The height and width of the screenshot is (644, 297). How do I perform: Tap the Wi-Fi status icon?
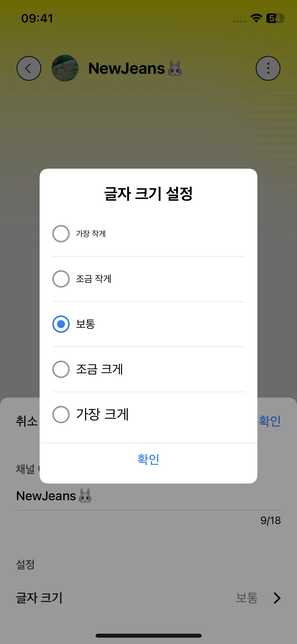point(256,18)
